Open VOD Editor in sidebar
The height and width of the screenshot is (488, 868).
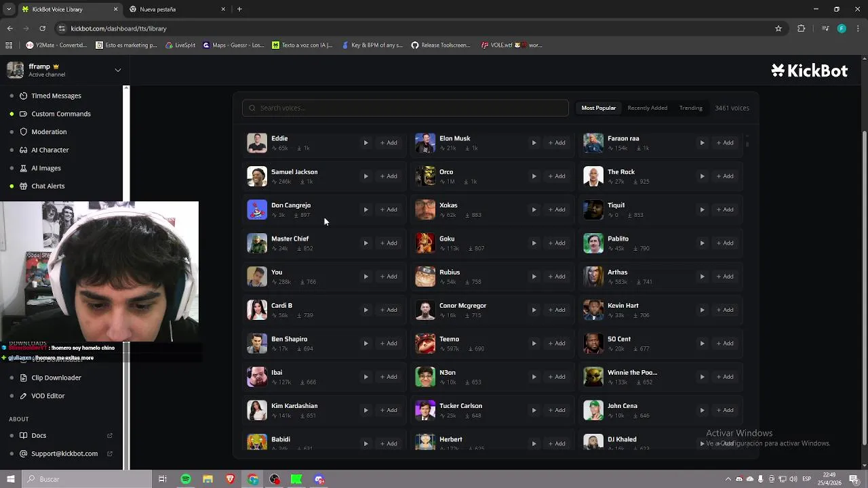pos(48,396)
